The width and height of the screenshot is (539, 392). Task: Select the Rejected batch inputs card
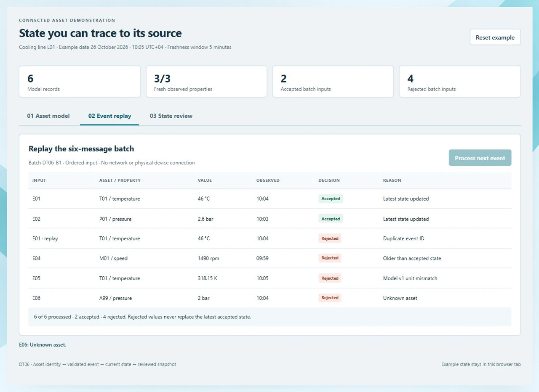click(x=460, y=82)
